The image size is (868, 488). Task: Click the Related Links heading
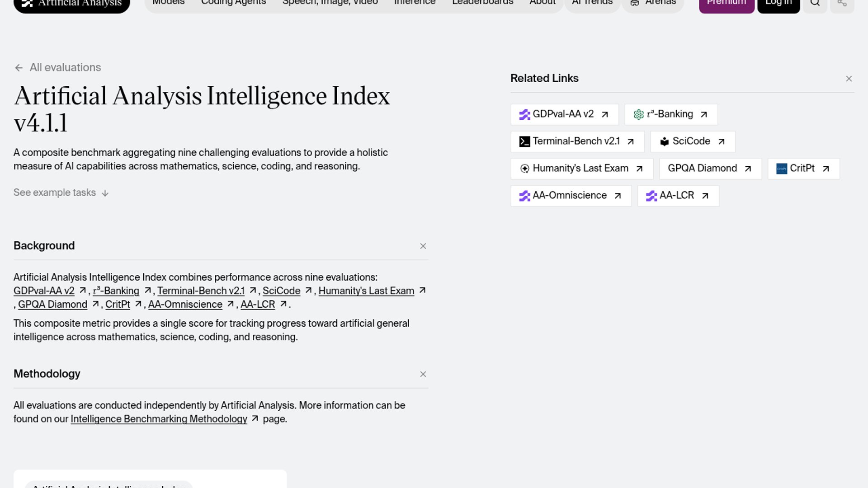(544, 78)
